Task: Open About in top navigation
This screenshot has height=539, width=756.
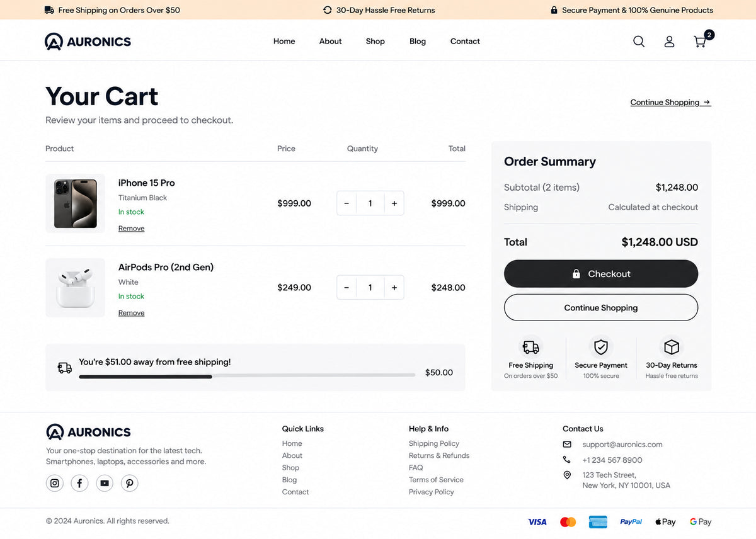Action: coord(331,42)
